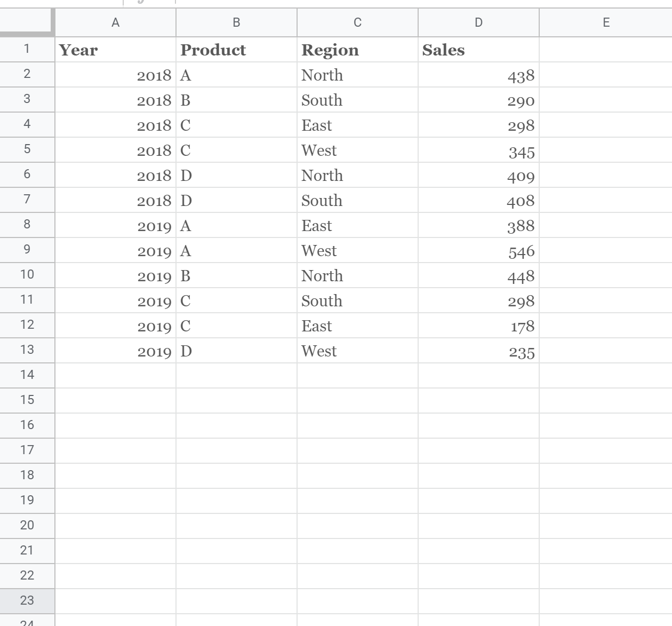Select empty cell E5
672x626 pixels.
point(605,150)
